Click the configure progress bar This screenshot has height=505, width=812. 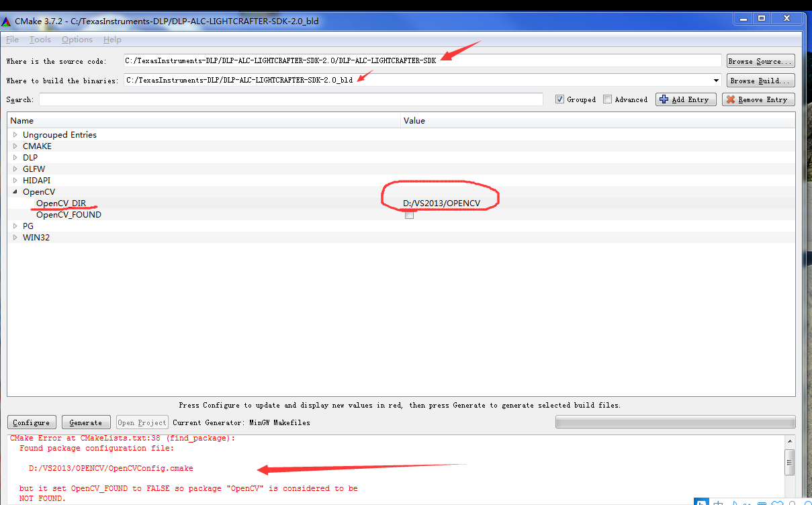coord(675,422)
